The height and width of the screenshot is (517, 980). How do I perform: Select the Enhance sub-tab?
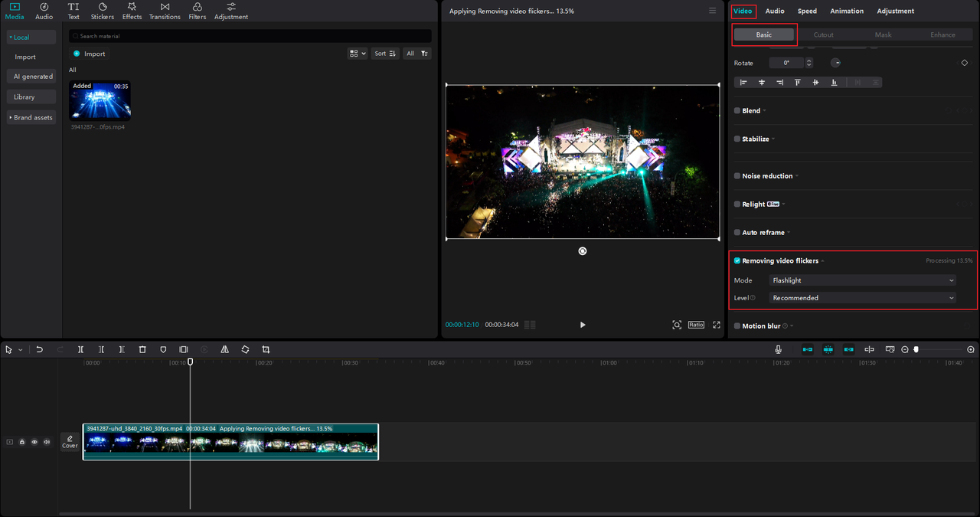(942, 34)
